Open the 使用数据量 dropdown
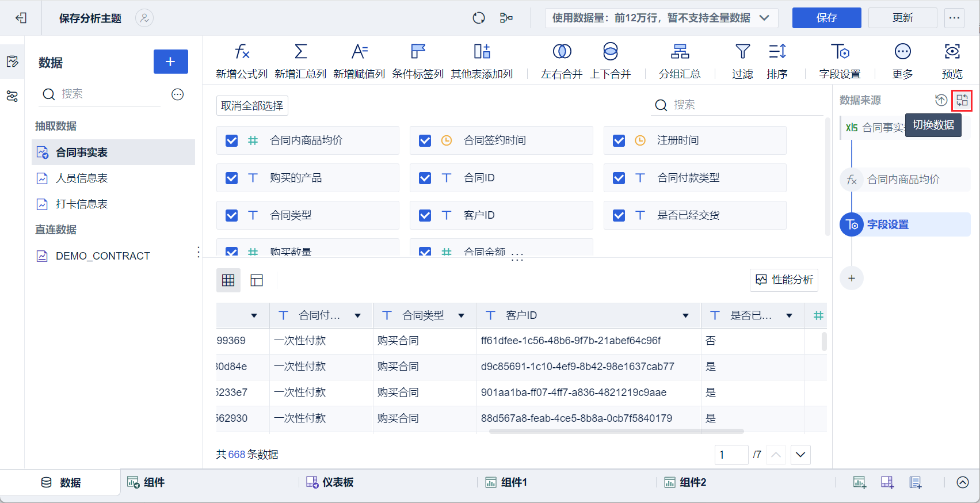 (662, 18)
